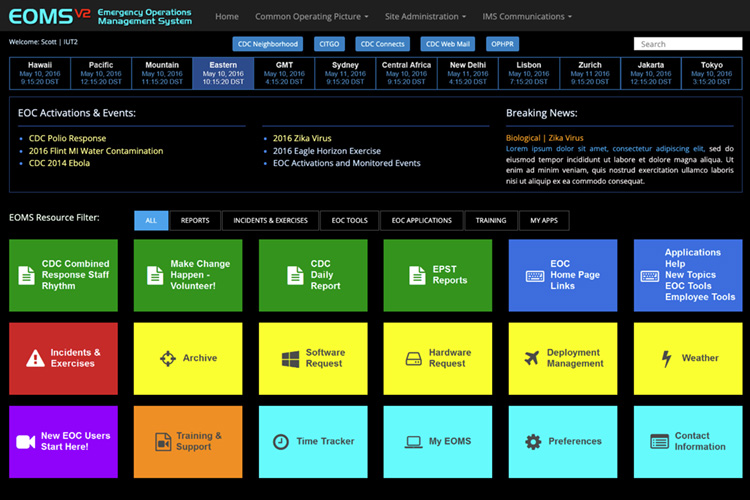Image resolution: width=750 pixels, height=500 pixels.
Task: Click the warning triangle on Incidents & Exercises
Action: pos(35,358)
